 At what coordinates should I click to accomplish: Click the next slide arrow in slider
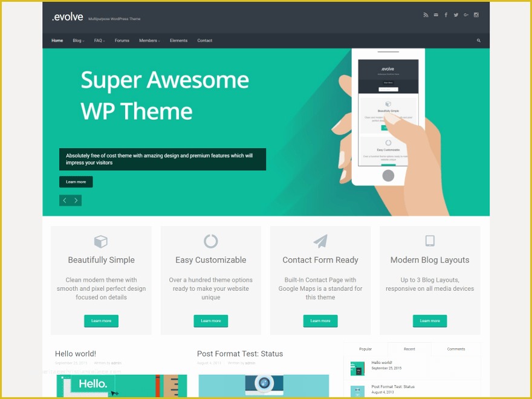tap(76, 201)
